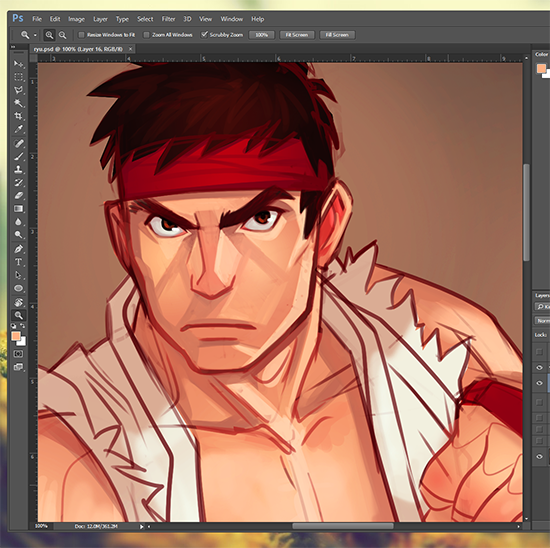Open the Help menu

[x=257, y=19]
